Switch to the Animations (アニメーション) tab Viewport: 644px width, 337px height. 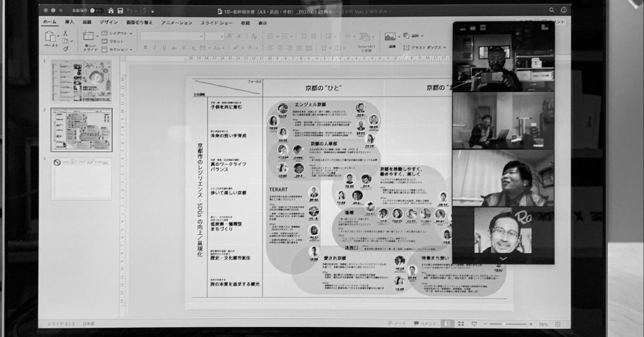tap(177, 23)
